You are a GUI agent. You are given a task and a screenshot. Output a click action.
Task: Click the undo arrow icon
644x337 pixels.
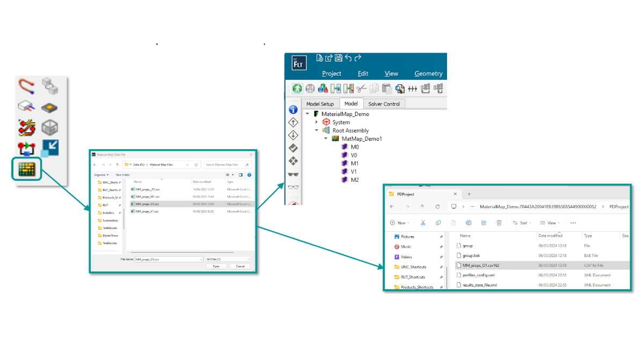(x=348, y=58)
